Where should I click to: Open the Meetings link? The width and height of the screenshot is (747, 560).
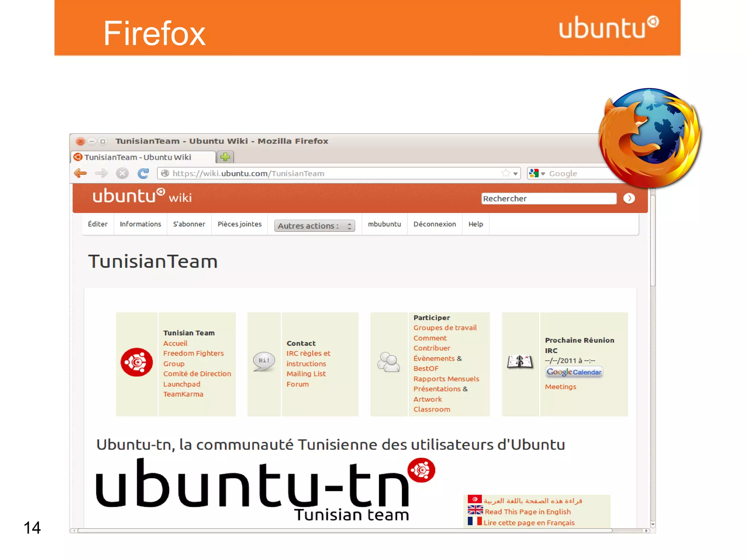pos(561,387)
